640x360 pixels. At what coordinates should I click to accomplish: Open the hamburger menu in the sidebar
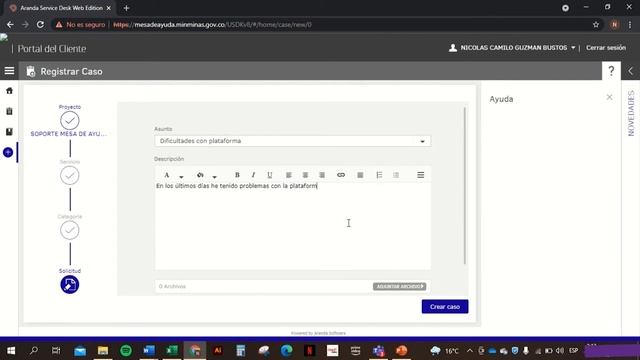(x=9, y=71)
